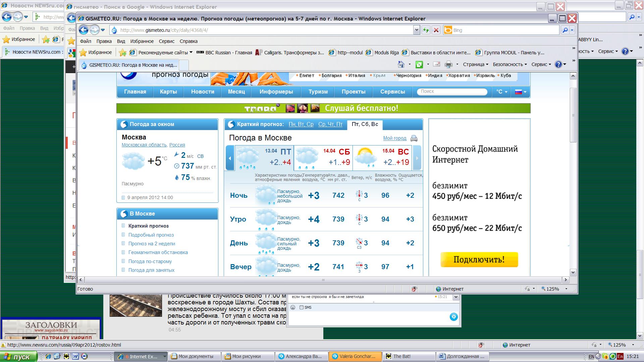Open the Вид menu
The height and width of the screenshot is (362, 644).
pyautogui.click(x=121, y=41)
